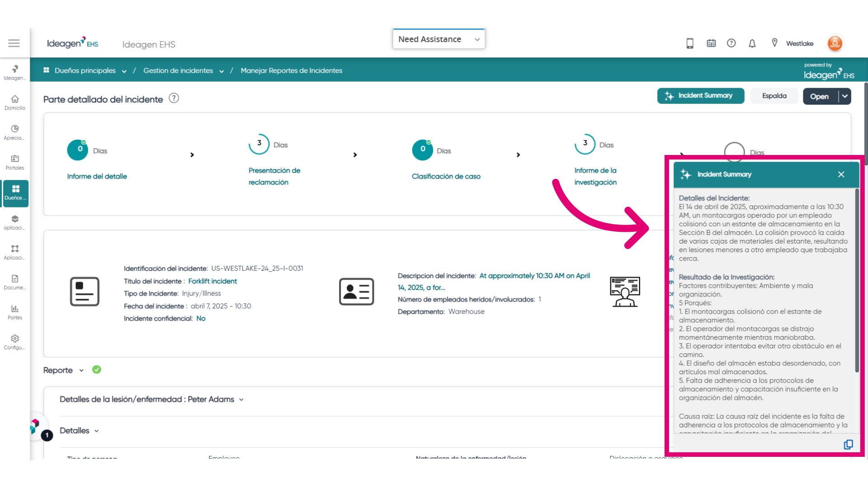Open Configu settings gear in sidebar
This screenshot has width=868, height=488.
click(x=15, y=342)
